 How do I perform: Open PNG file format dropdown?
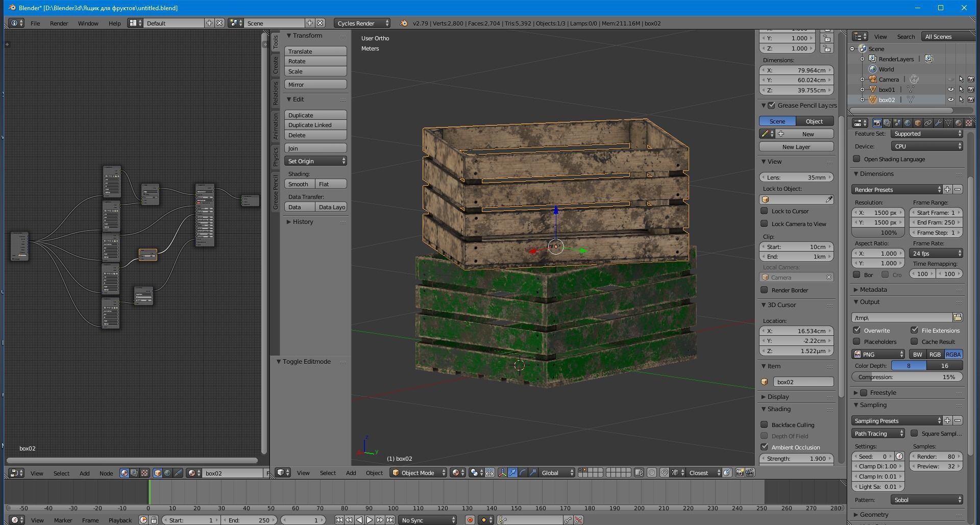(878, 354)
